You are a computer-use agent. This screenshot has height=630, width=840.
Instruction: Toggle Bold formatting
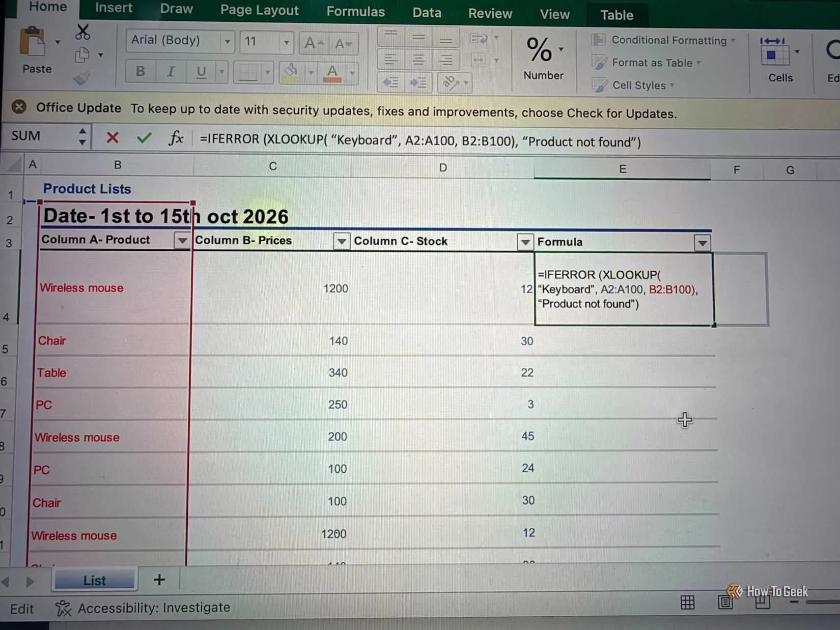click(x=141, y=72)
